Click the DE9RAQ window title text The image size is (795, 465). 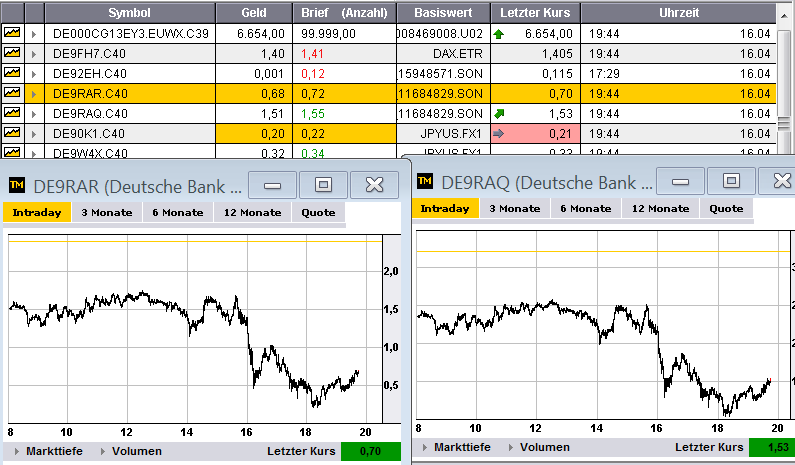point(547,183)
